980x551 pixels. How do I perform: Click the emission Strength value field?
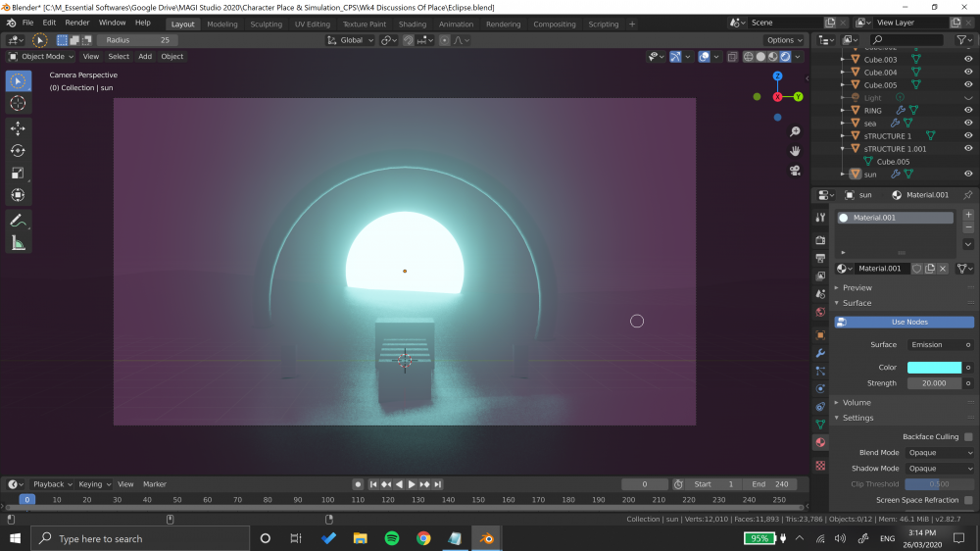pyautogui.click(x=934, y=382)
